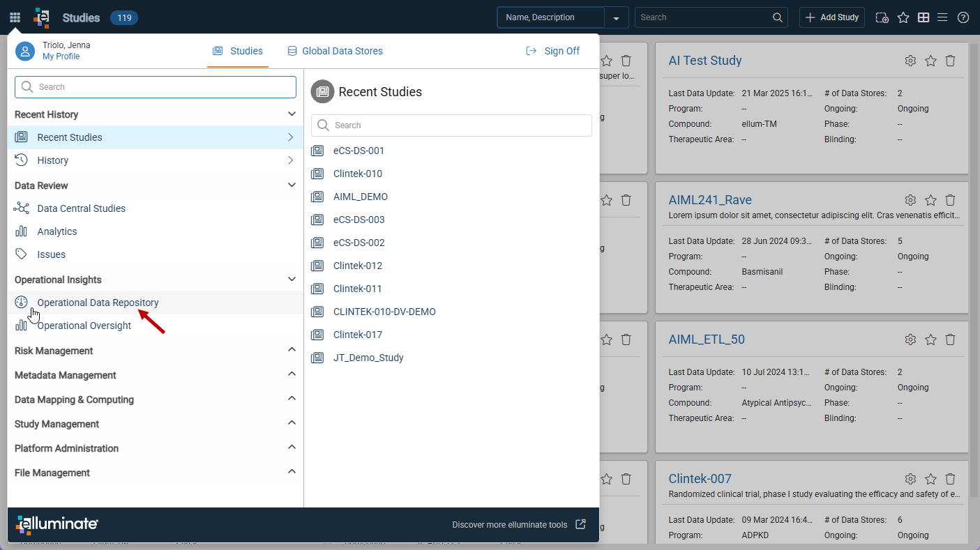Star the AIML241_Rave study

(930, 200)
